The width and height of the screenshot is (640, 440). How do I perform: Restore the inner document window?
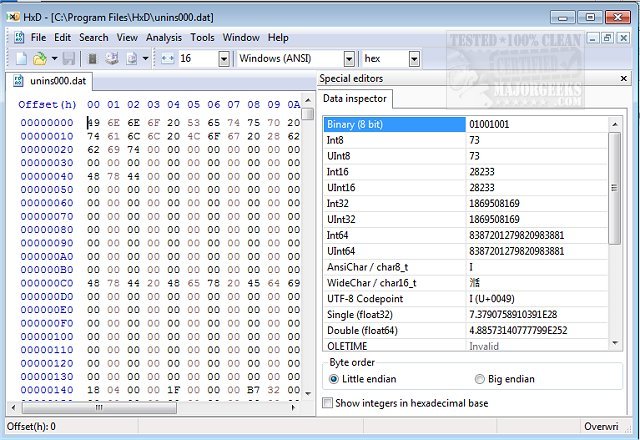pyautogui.click(x=608, y=38)
